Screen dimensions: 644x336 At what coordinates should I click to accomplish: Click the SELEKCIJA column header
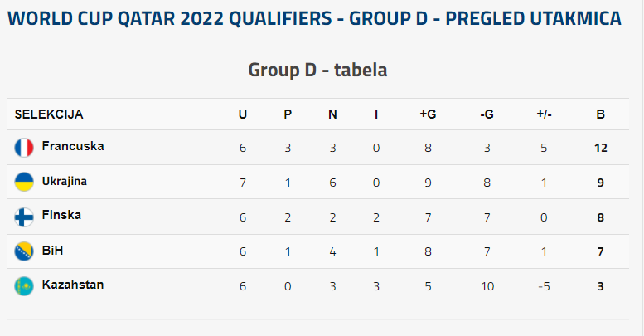point(49,114)
